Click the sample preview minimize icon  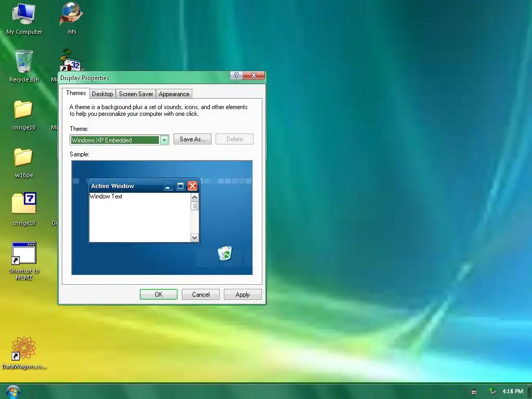[168, 186]
